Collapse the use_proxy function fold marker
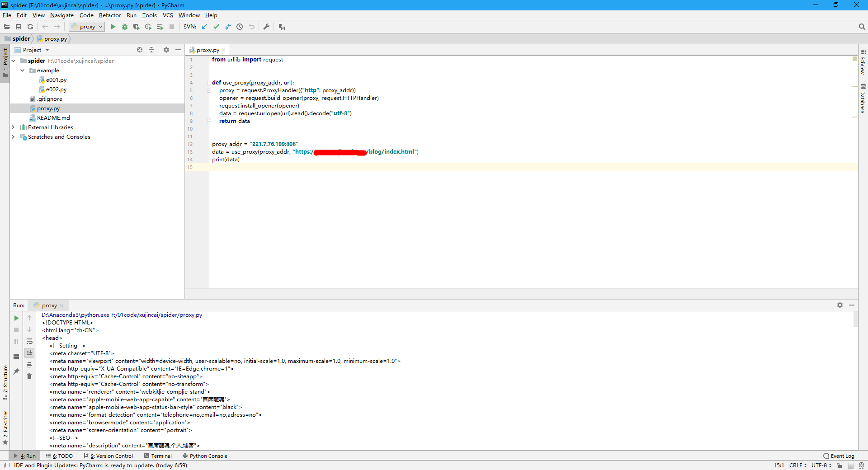 click(209, 83)
